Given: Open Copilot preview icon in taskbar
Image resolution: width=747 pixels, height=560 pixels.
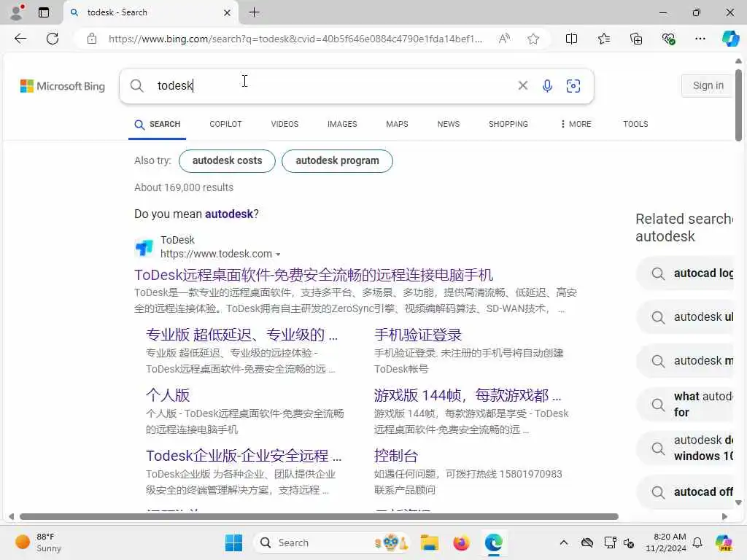Looking at the screenshot, I should pos(724,542).
